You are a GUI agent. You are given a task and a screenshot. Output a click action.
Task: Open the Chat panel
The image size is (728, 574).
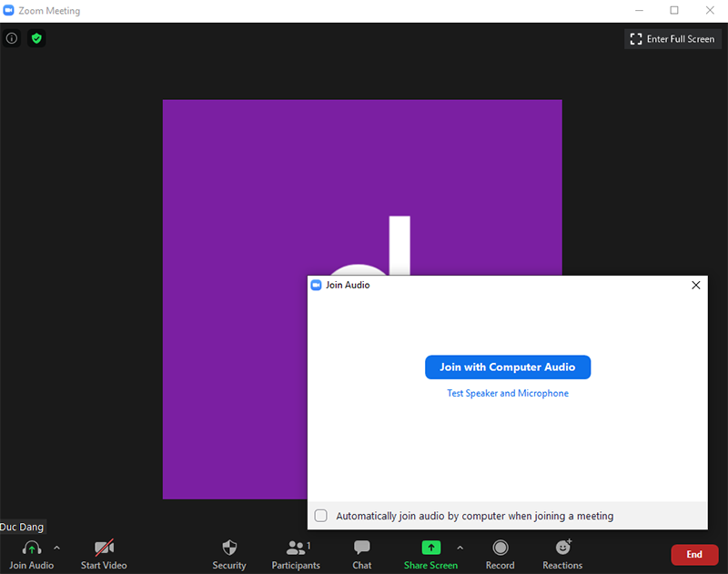362,549
